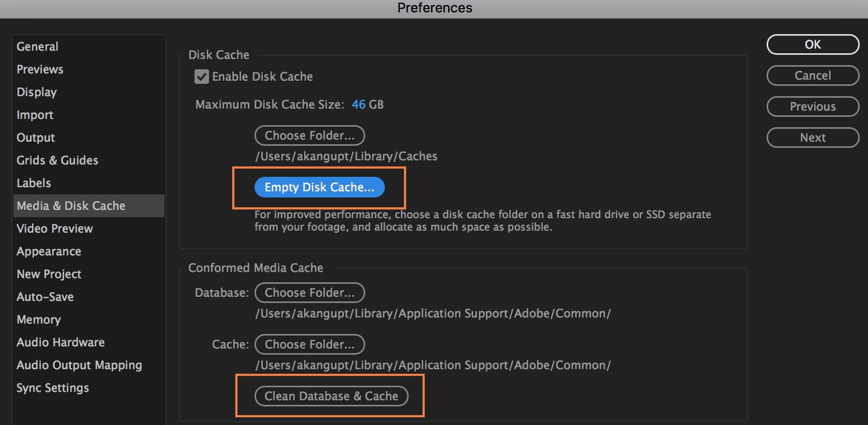
Task: Cancel the Preferences dialog
Action: (812, 75)
